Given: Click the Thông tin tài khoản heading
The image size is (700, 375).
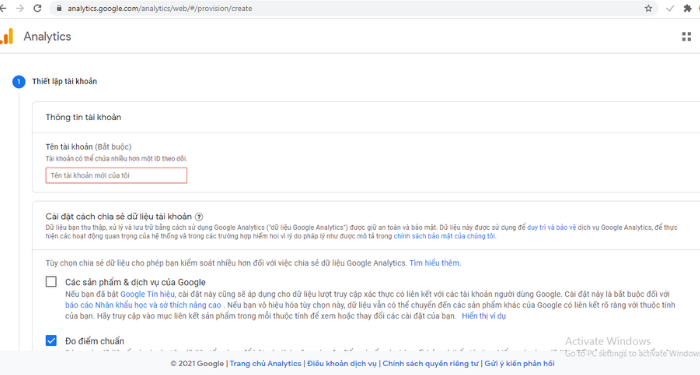Looking at the screenshot, I should pyautogui.click(x=83, y=117).
